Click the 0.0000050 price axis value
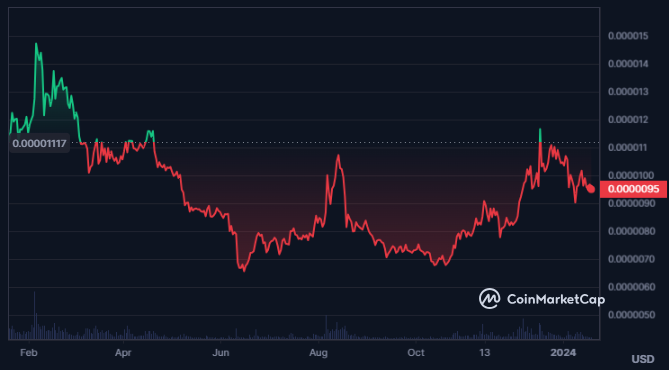This screenshot has width=669, height=370. 631,315
